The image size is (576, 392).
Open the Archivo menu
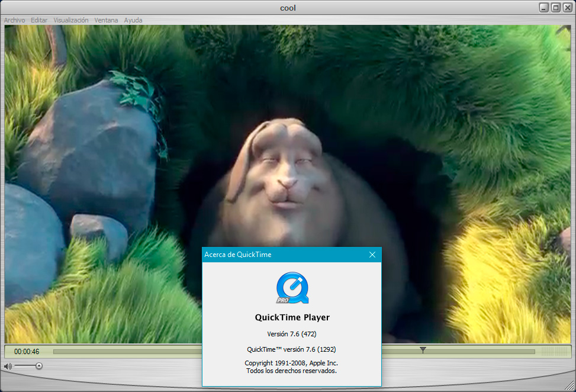pyautogui.click(x=14, y=20)
